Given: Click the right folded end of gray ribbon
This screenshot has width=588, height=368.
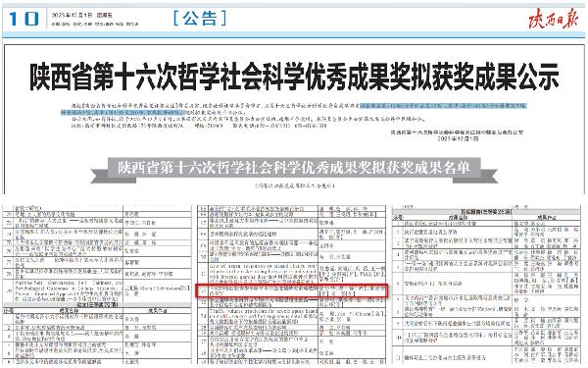Looking at the screenshot, I should click(x=489, y=176).
